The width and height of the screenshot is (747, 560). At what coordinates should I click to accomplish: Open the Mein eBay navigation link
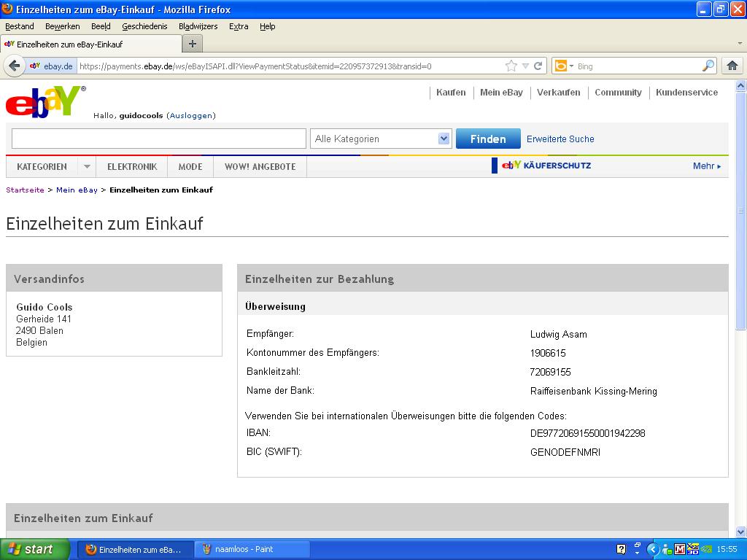[x=501, y=93]
